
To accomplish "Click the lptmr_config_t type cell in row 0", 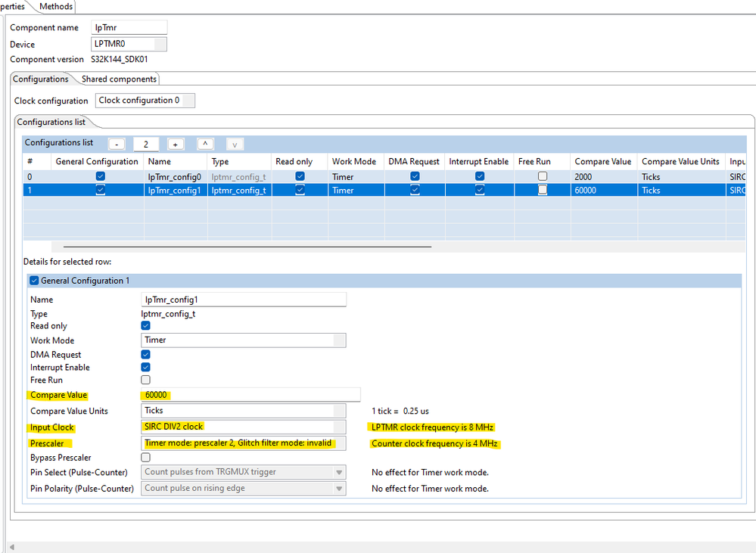I will pyautogui.click(x=240, y=177).
